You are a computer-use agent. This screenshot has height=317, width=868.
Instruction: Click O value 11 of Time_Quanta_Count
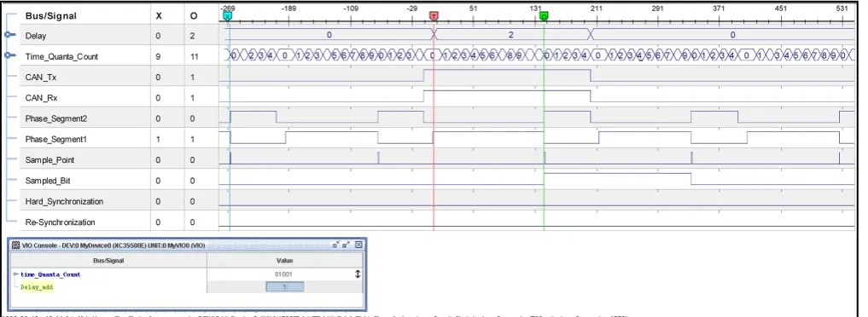pos(193,56)
